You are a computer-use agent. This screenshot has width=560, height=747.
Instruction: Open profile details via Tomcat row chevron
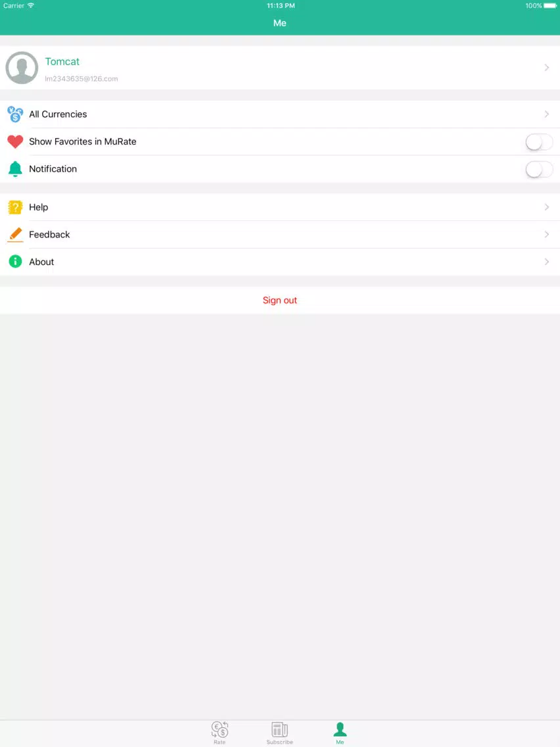pos(547,68)
